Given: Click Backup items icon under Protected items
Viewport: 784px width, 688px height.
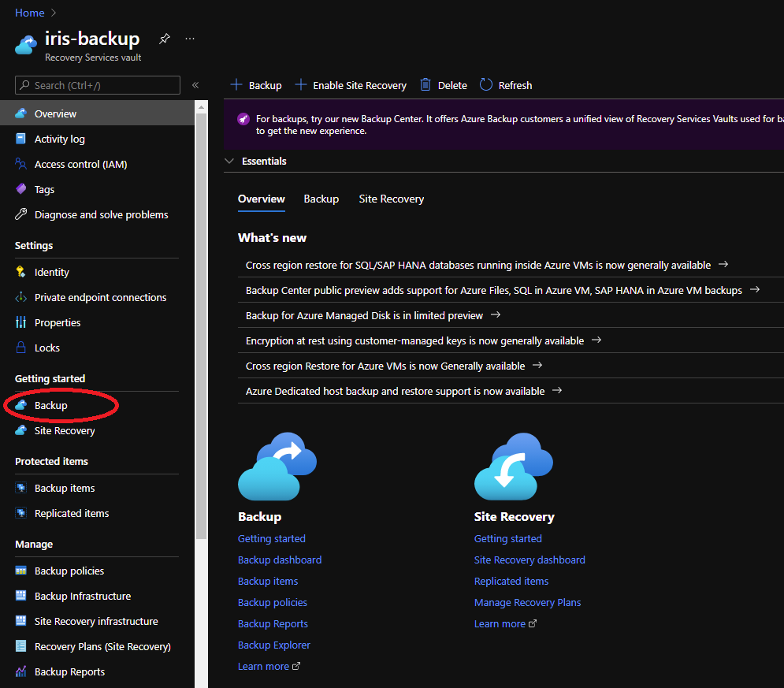Looking at the screenshot, I should [21, 488].
